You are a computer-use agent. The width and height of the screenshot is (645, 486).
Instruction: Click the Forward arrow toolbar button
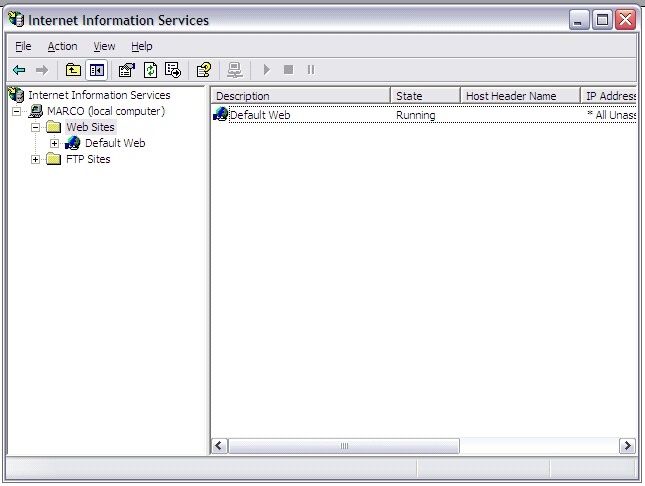point(42,70)
